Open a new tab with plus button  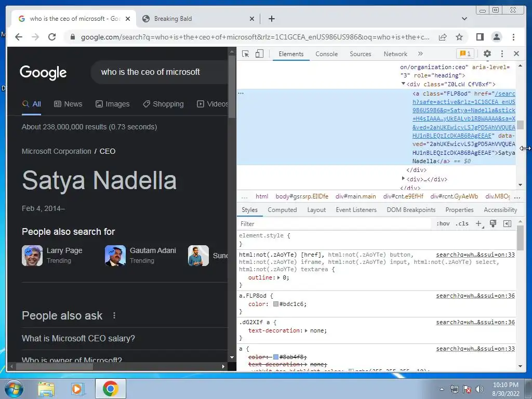[271, 19]
